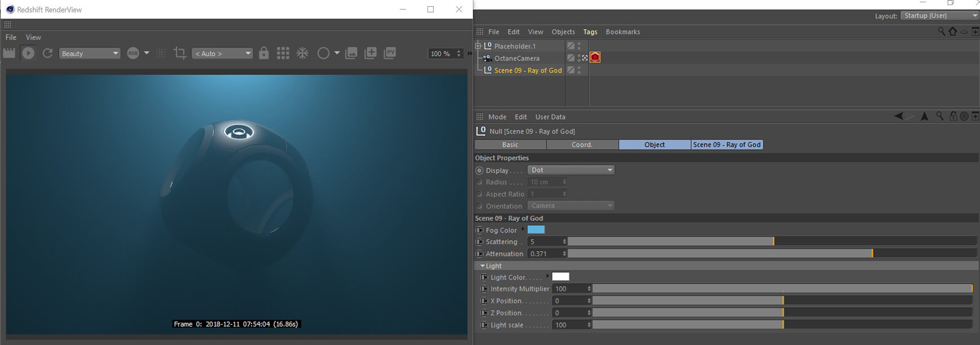
Task: Click the padlock lock icon in RenderView
Action: [x=264, y=53]
